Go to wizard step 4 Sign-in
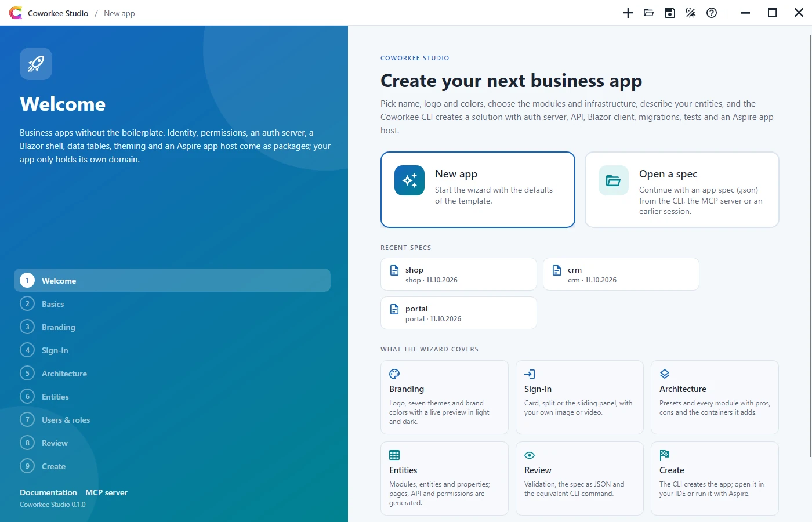This screenshot has width=812, height=522. coord(172,350)
